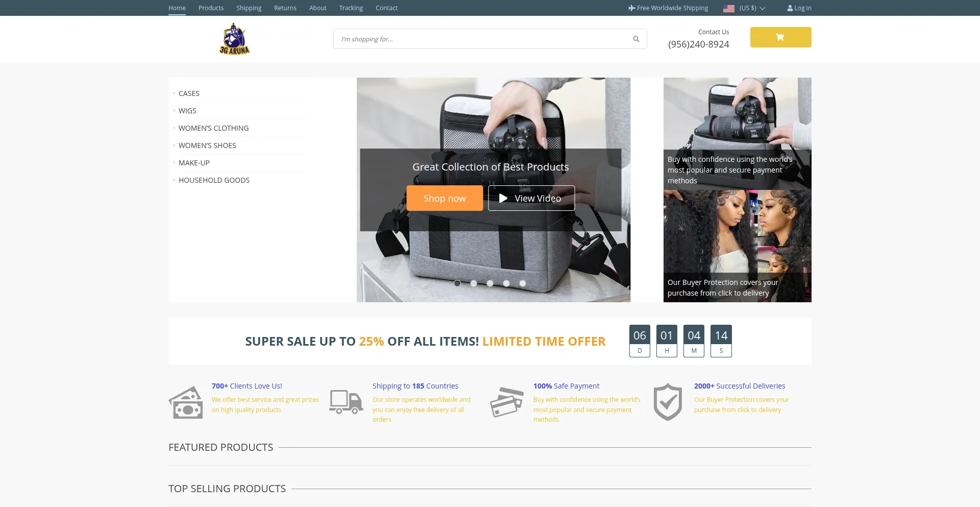Click the 3G Aruna store logo
Viewport: 980px width, 507px height.
click(x=234, y=39)
